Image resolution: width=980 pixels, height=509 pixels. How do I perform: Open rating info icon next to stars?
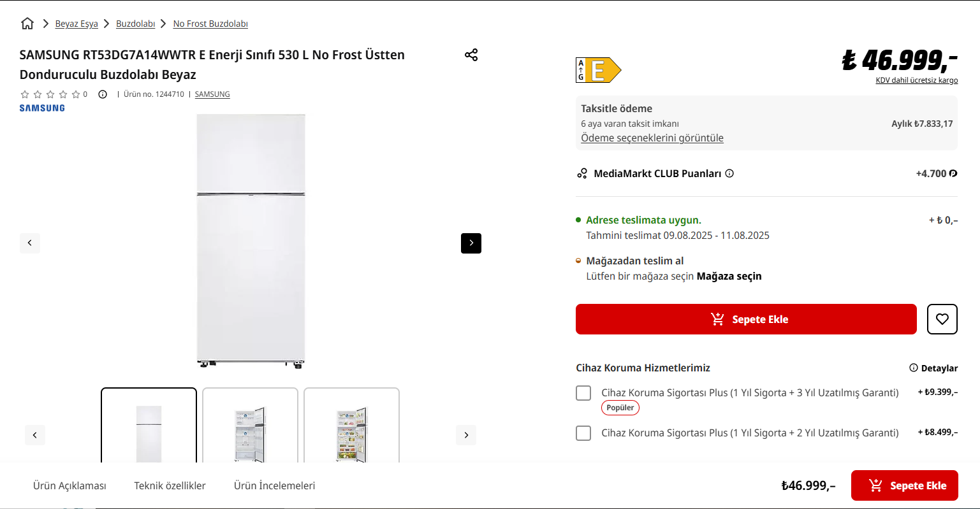tap(103, 94)
